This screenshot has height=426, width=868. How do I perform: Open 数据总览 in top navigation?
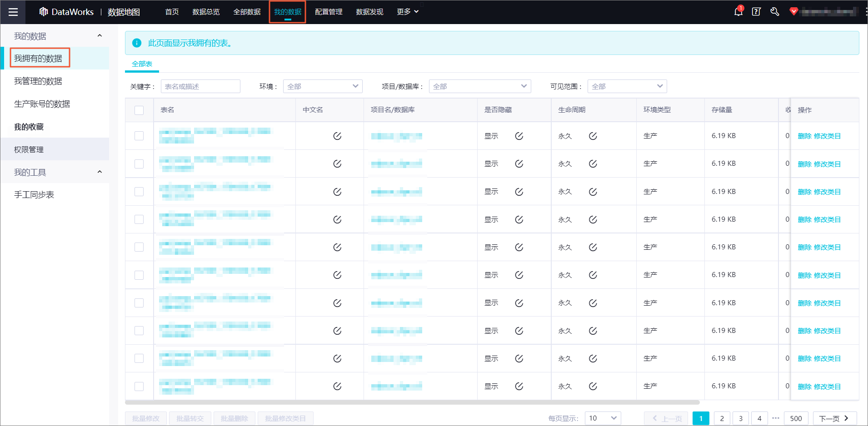point(206,12)
